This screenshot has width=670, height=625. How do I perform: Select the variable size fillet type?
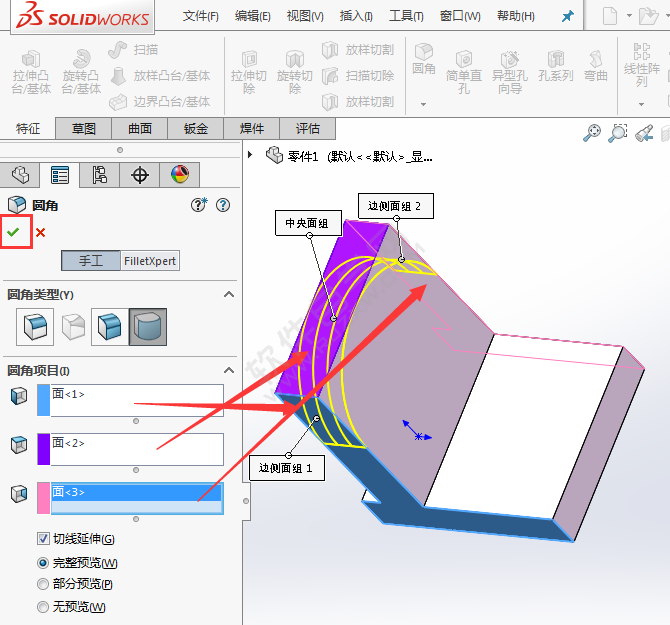[73, 327]
